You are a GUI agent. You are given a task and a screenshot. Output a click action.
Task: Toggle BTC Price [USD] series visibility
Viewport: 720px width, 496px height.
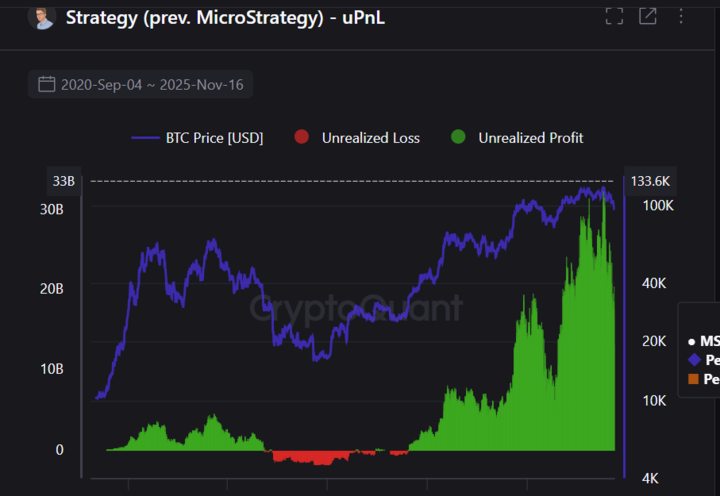click(214, 138)
